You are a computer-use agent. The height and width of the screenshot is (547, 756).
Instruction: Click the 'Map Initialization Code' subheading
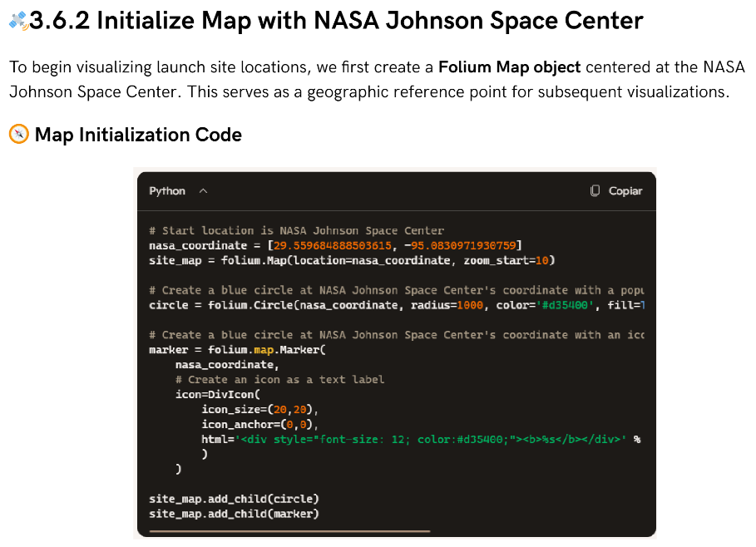[x=138, y=135]
